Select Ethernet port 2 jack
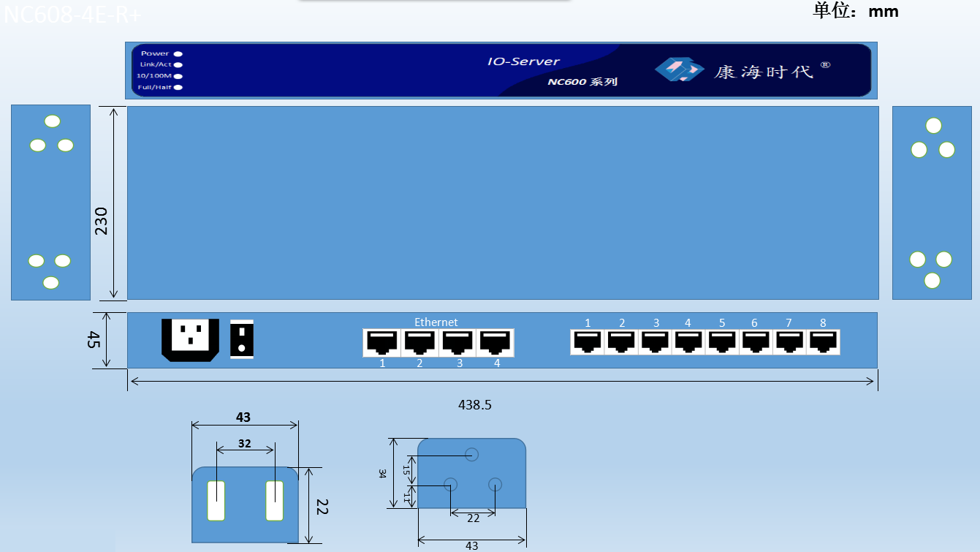Viewport: 980px width, 552px height. [x=419, y=342]
